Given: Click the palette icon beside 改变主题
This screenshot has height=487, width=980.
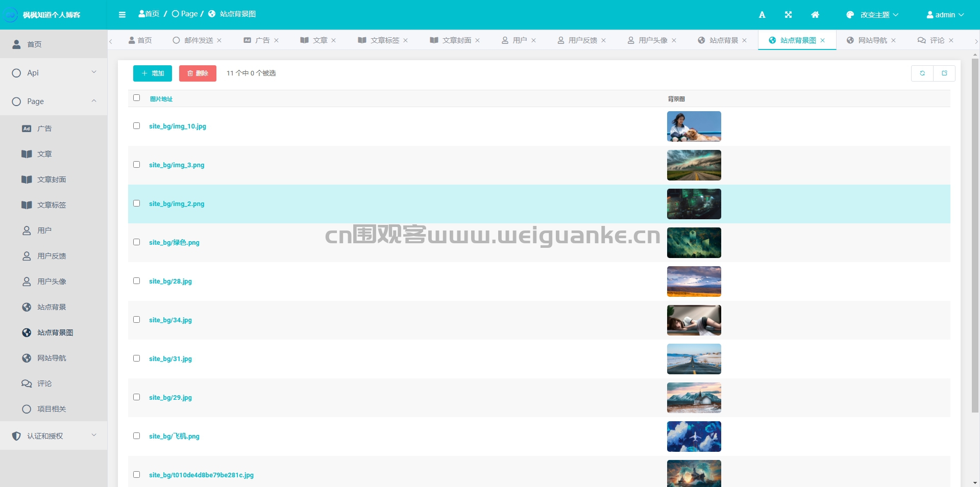Looking at the screenshot, I should [850, 15].
